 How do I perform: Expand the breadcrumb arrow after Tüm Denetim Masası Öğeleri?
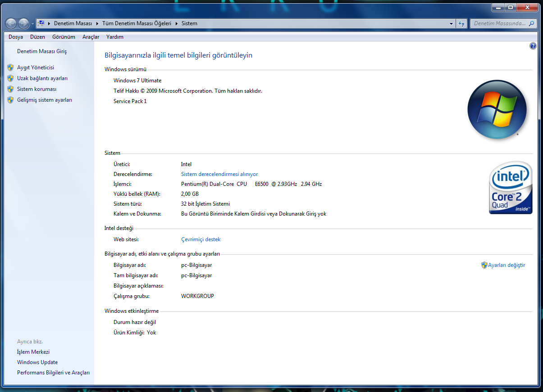tap(177, 23)
